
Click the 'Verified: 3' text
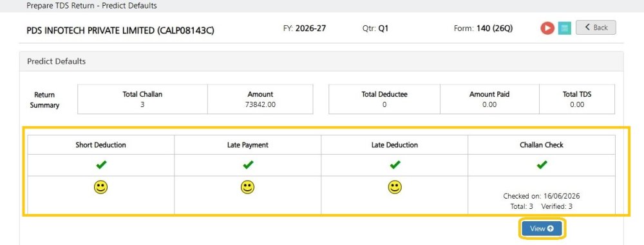point(556,206)
